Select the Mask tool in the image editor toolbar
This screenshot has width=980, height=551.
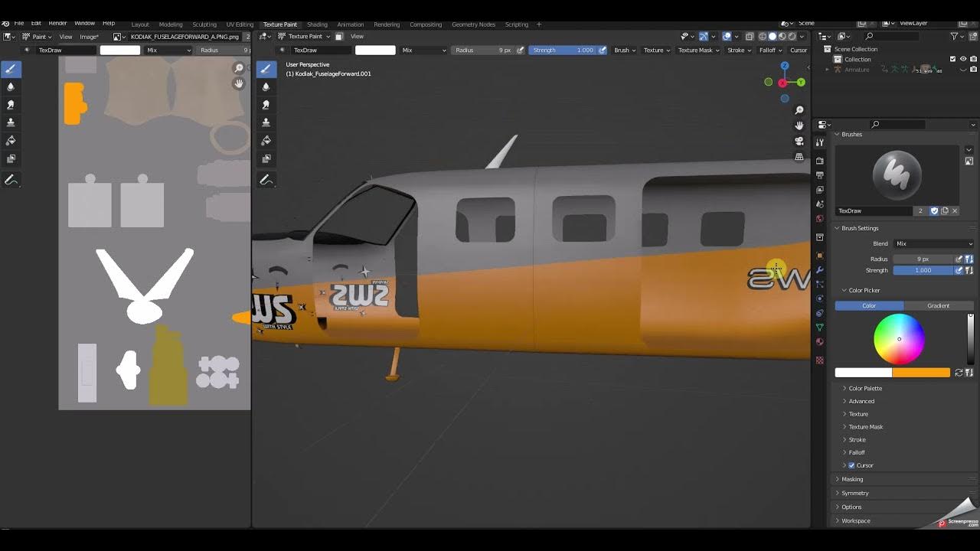11,158
